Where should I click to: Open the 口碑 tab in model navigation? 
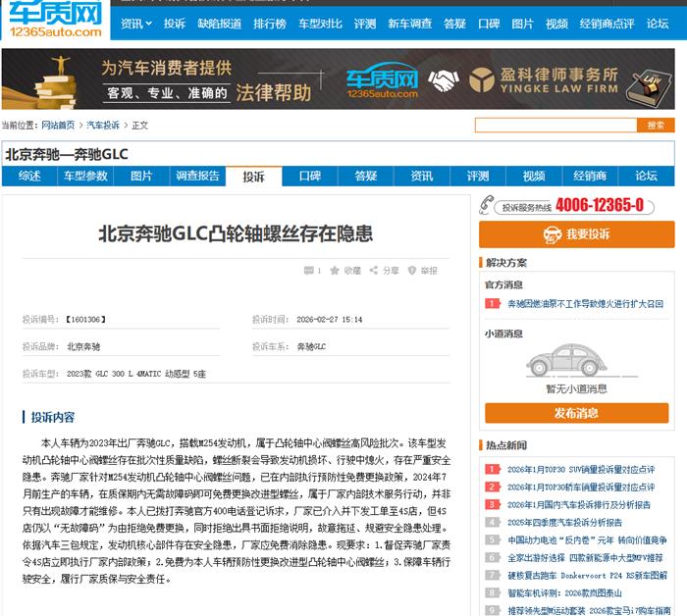[x=309, y=177]
